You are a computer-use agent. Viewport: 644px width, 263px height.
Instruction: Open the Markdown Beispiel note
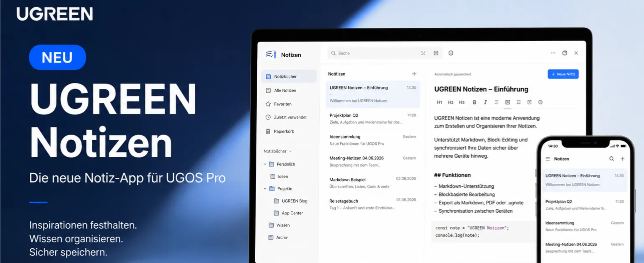point(372,182)
